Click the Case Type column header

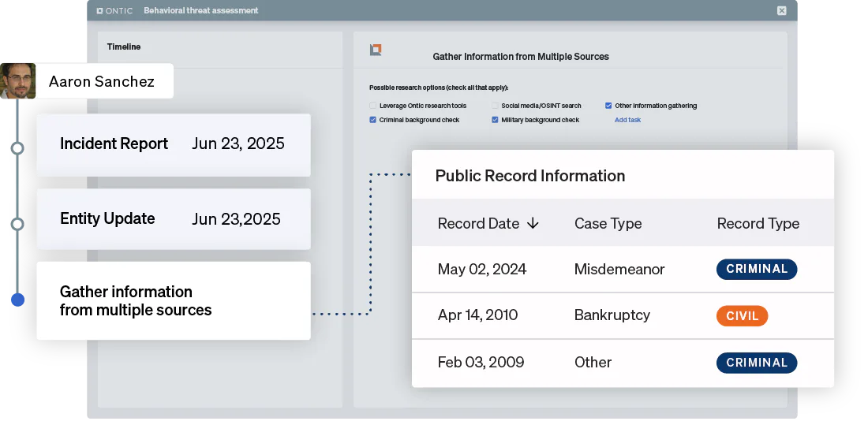608,223
